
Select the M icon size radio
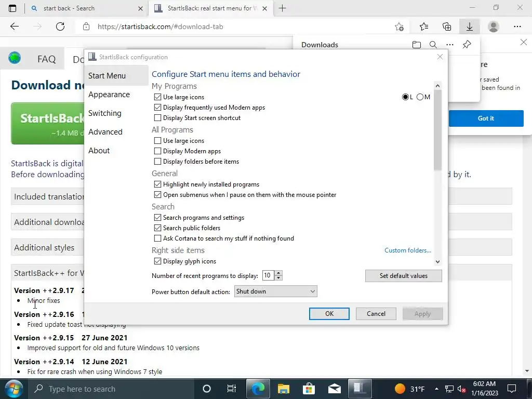(x=420, y=97)
